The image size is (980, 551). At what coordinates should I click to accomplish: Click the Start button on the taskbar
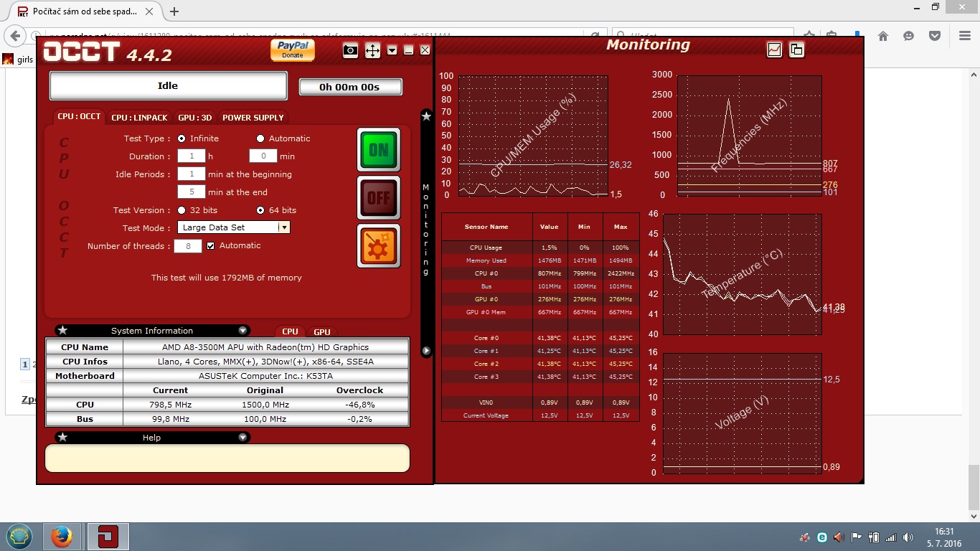(19, 537)
